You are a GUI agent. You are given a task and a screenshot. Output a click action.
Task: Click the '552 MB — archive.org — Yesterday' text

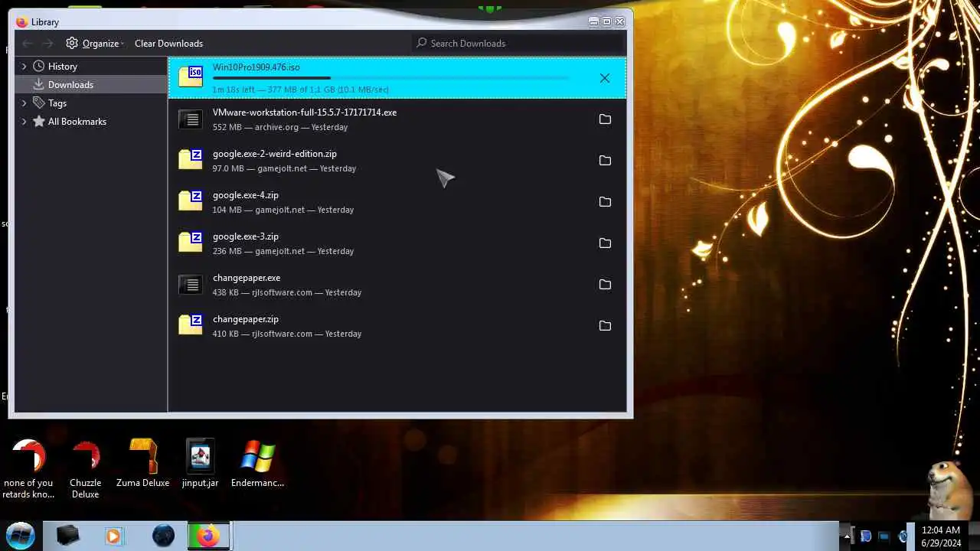point(280,127)
